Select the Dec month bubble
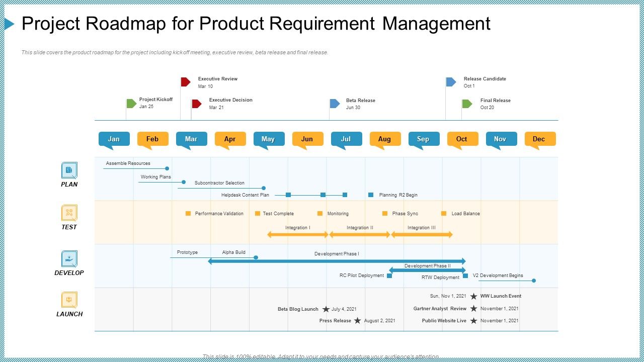Image resolution: width=644 pixels, height=362 pixels. click(540, 140)
